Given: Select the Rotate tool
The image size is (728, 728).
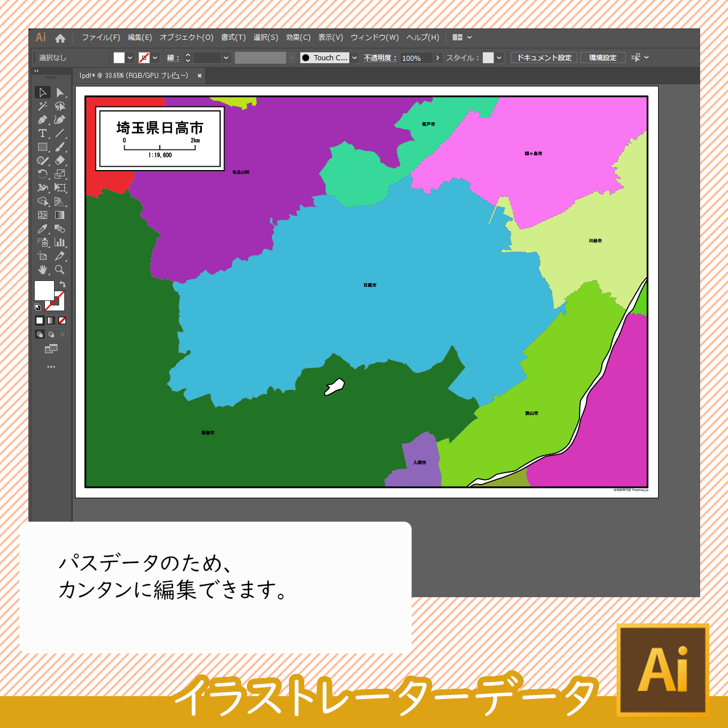Looking at the screenshot, I should pos(43,174).
